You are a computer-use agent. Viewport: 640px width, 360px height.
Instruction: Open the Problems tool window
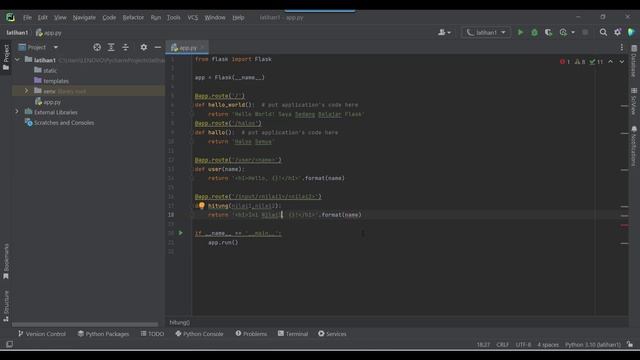click(x=251, y=334)
